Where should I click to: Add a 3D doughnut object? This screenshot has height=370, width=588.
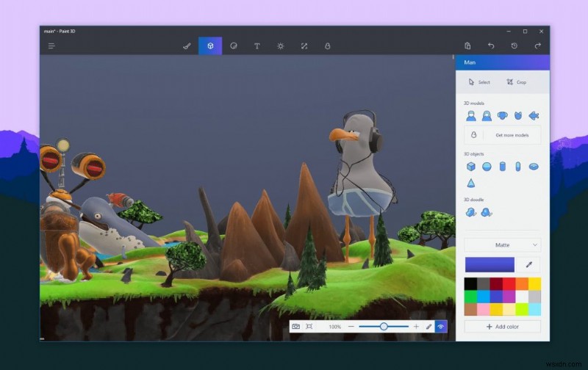point(534,166)
